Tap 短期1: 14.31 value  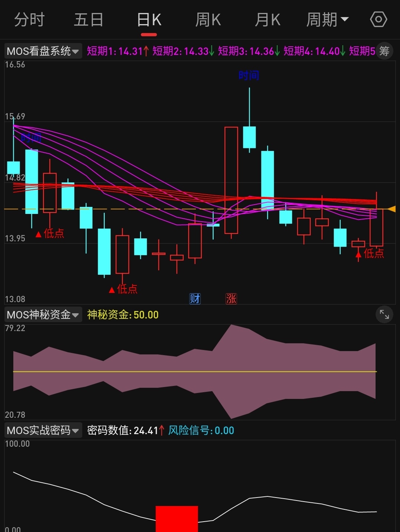(118, 51)
